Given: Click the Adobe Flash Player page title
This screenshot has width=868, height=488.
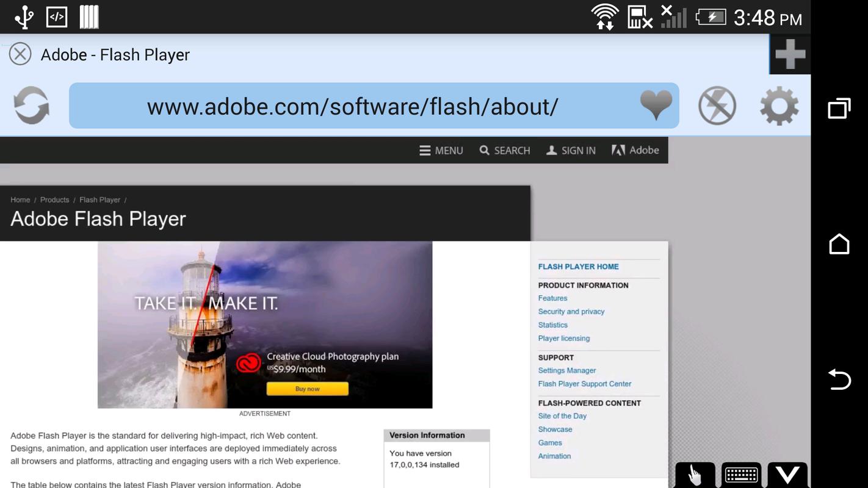Looking at the screenshot, I should click(x=98, y=219).
